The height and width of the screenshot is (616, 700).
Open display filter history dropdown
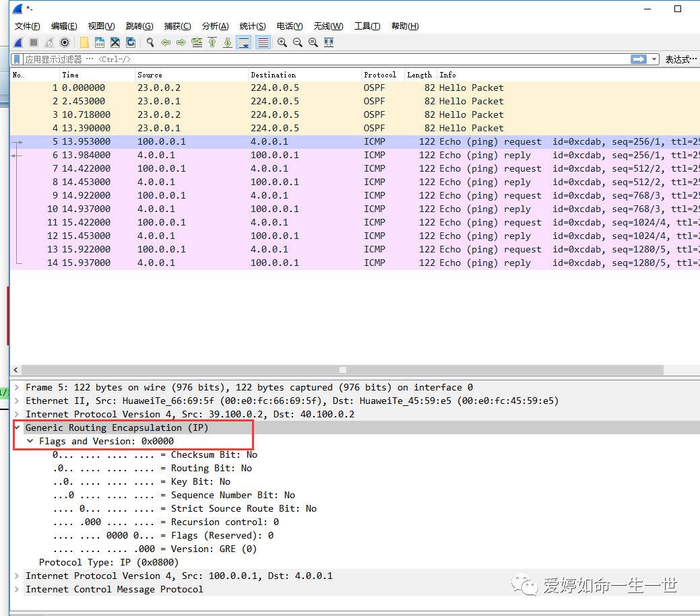tap(654, 59)
